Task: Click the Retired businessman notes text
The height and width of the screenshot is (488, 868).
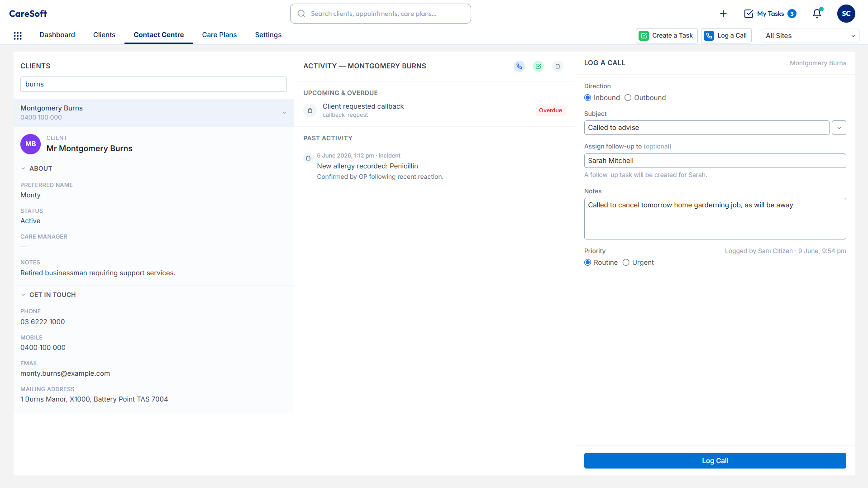Action: 98,273
